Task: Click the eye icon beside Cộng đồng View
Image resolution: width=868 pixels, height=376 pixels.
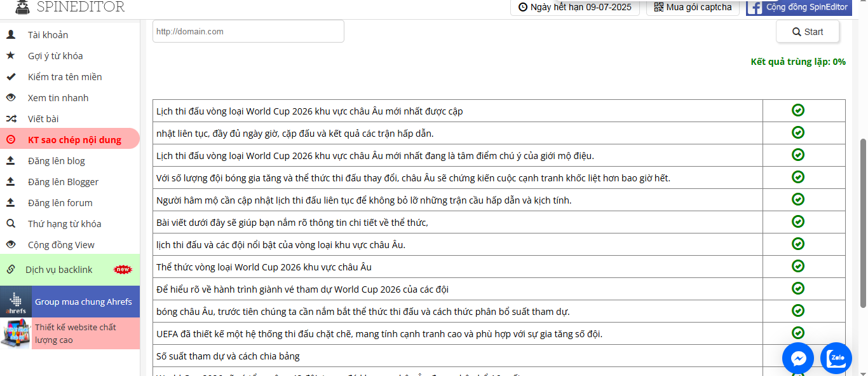Action: tap(11, 244)
